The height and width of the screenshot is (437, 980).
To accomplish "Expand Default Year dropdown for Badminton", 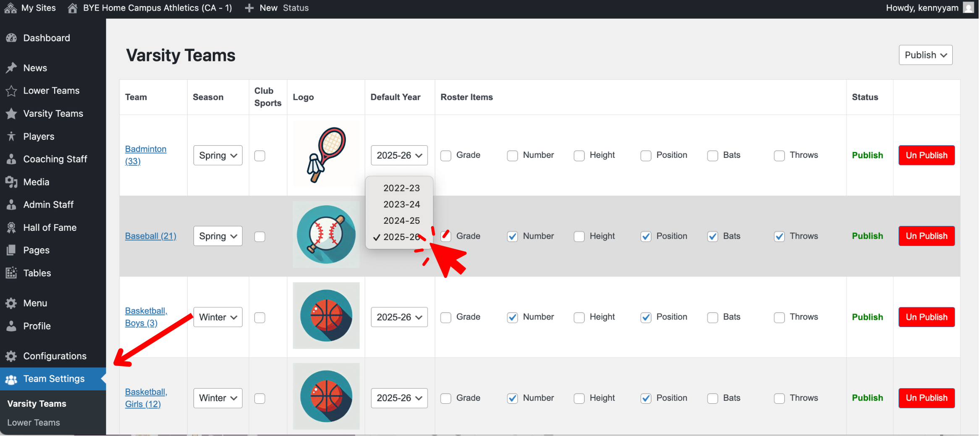I will tap(399, 155).
